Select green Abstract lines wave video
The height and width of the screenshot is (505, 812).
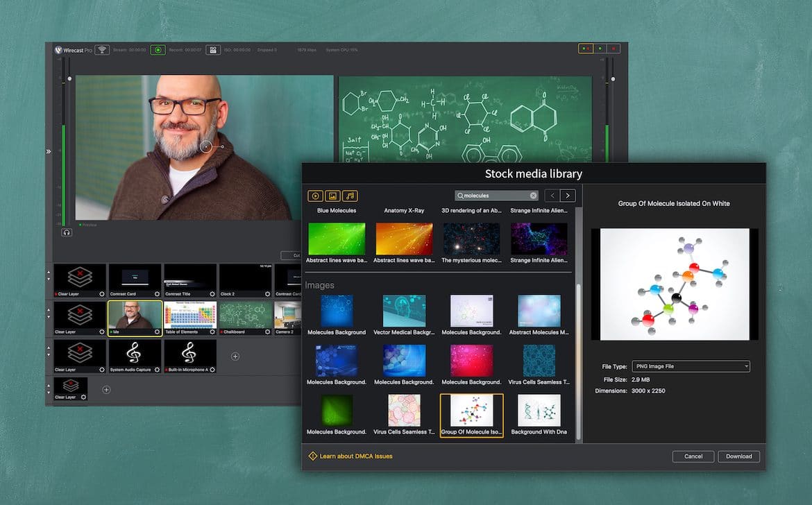(x=337, y=239)
